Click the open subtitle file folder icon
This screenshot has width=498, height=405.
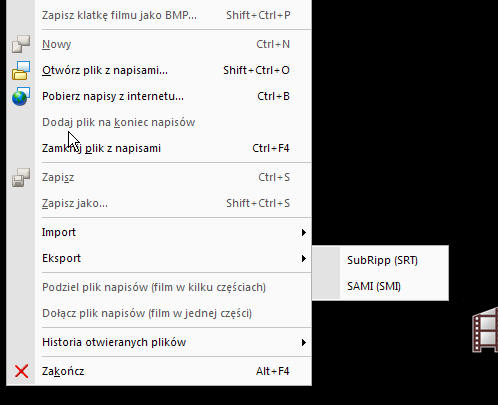pos(21,70)
